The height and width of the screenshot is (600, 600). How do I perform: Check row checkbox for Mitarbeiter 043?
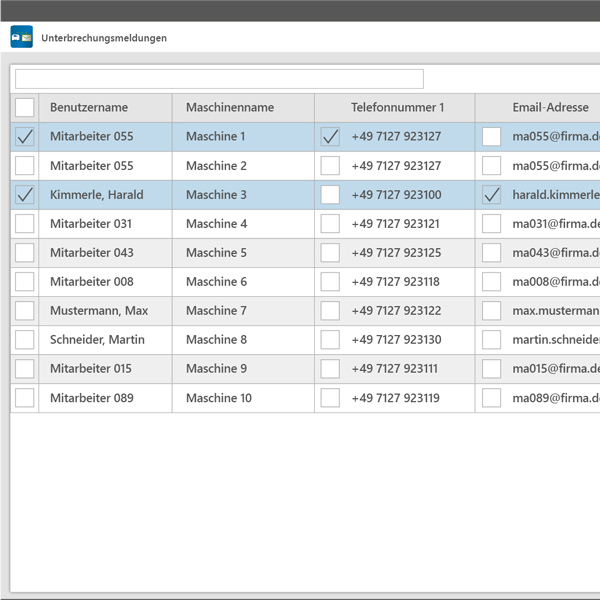click(x=25, y=253)
